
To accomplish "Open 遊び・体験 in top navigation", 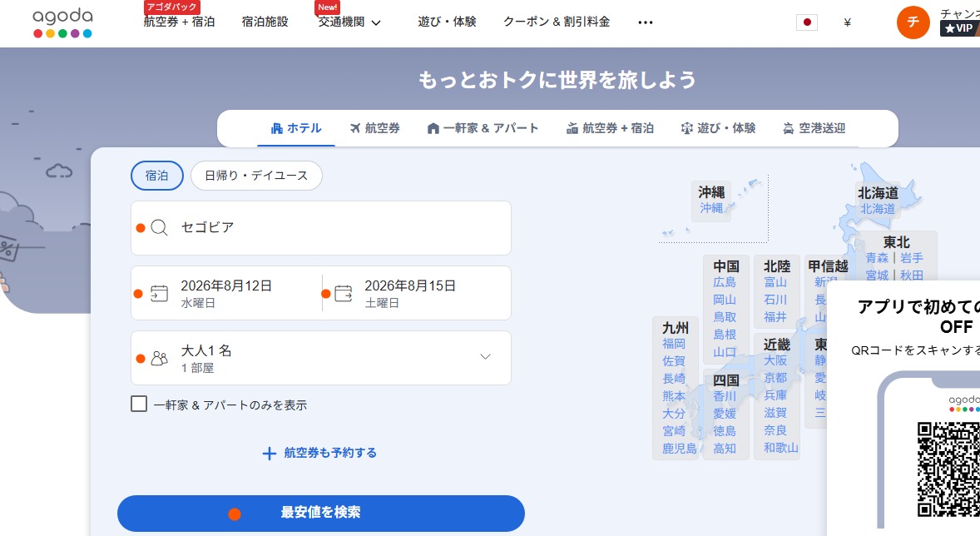I will pyautogui.click(x=447, y=22).
